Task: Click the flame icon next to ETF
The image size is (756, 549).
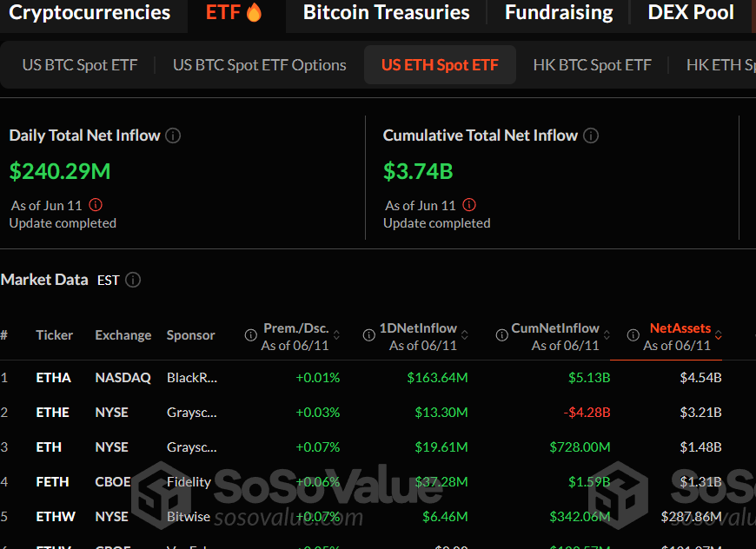Action: tap(254, 12)
